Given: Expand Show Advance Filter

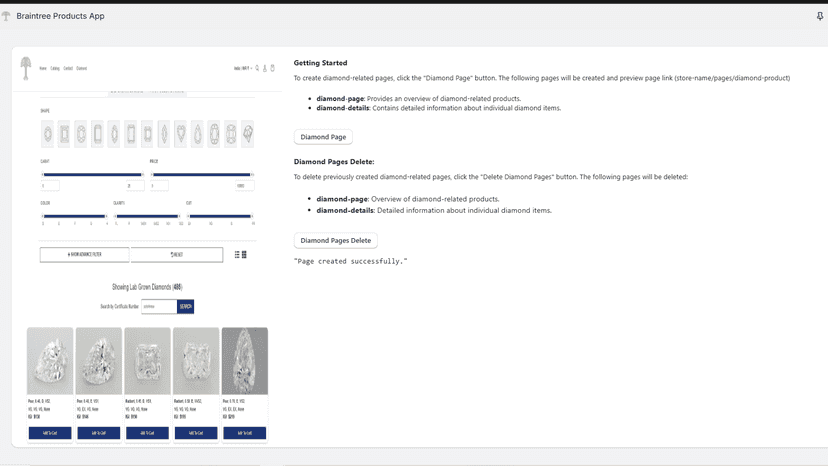Looking at the screenshot, I should [x=84, y=255].
